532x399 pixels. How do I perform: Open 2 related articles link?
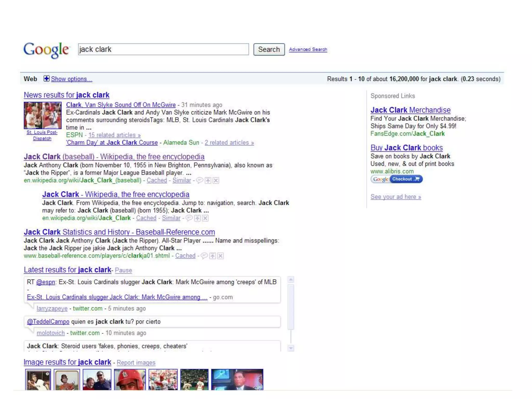click(229, 143)
